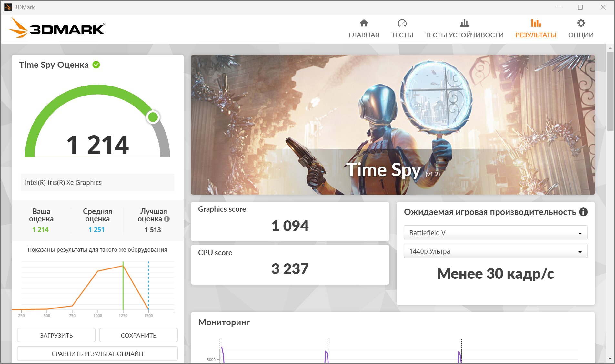Image resolution: width=615 pixels, height=364 pixels.
Task: Open the Battlefield V game dropdown
Action: click(x=495, y=233)
